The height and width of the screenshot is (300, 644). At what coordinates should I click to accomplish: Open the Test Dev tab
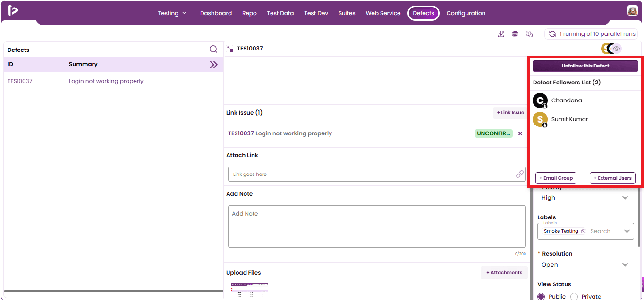point(316,13)
